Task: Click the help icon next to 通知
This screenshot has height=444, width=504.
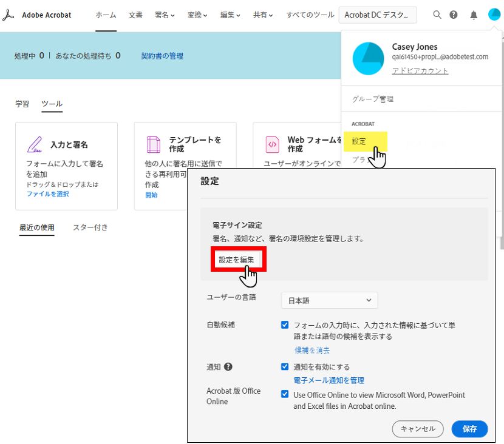Action: click(x=228, y=366)
